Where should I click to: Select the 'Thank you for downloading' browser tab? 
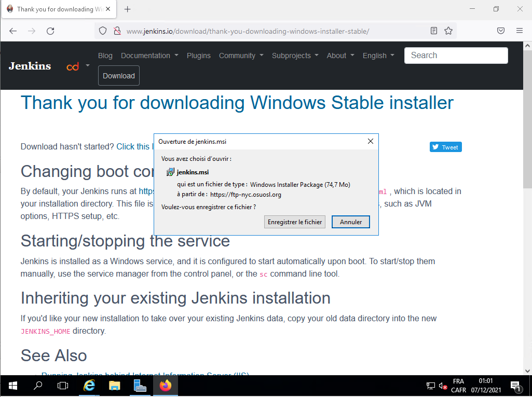(59, 9)
